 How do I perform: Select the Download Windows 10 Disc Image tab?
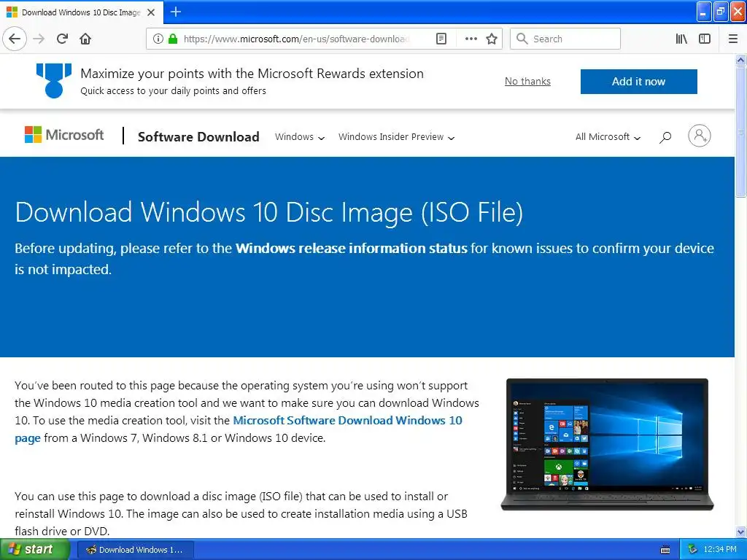pos(81,12)
